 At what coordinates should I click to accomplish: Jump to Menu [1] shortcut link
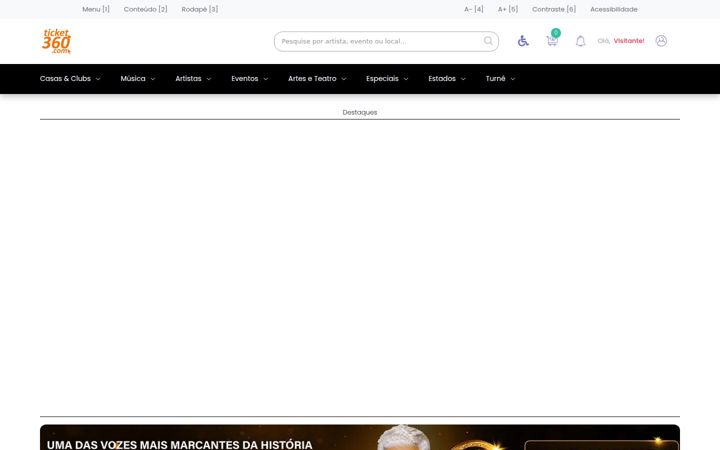point(96,9)
